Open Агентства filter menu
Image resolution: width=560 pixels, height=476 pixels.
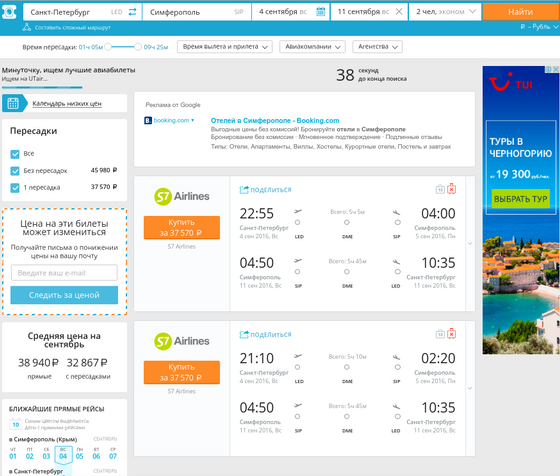(378, 47)
